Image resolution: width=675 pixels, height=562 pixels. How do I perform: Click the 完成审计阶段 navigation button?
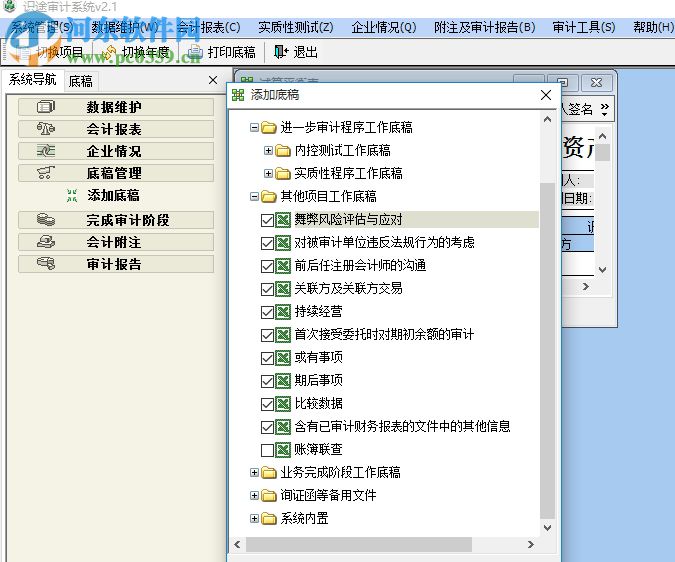click(x=116, y=220)
